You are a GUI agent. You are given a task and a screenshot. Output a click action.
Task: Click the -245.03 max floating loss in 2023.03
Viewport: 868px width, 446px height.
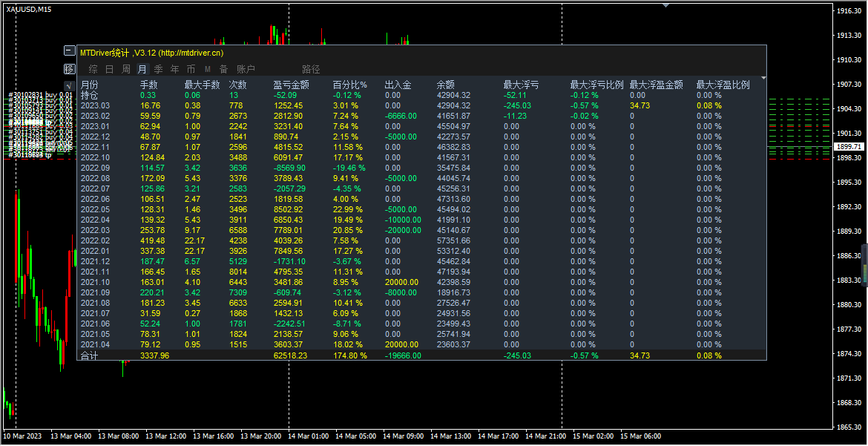(x=518, y=105)
